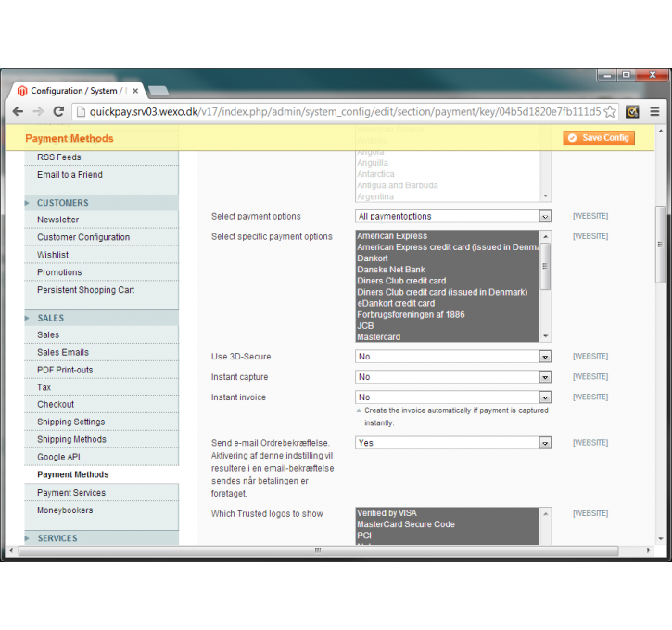Open Persistent Shopping Cart settings
Image resolution: width=672 pixels, height=630 pixels.
click(85, 290)
